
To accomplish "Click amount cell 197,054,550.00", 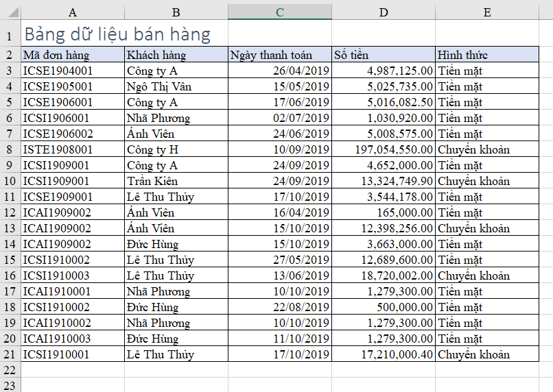I will [384, 149].
